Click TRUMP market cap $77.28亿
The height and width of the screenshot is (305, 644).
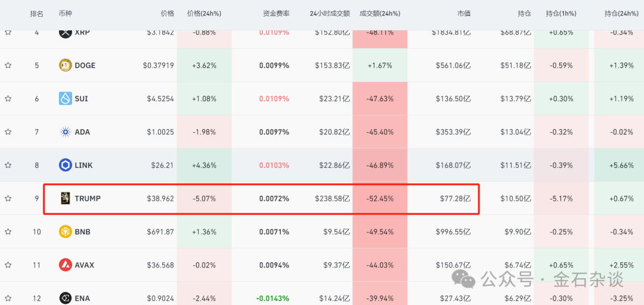[455, 198]
